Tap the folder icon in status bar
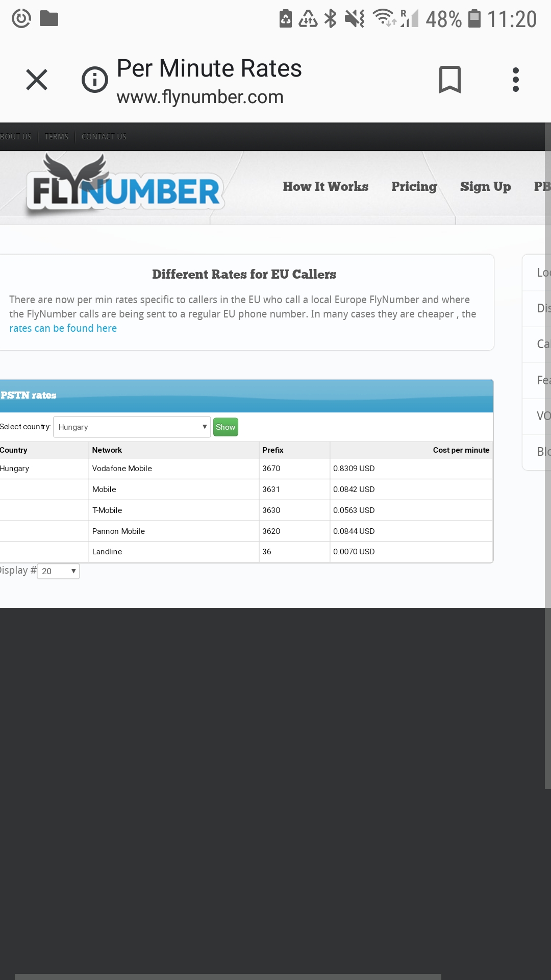 click(x=49, y=19)
